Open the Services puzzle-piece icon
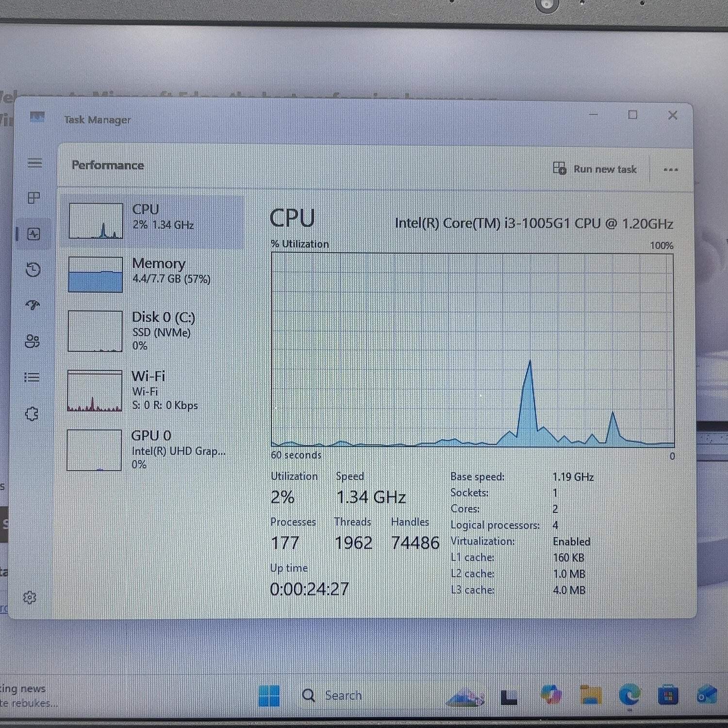Viewport: 728px width, 728px height. tap(32, 414)
